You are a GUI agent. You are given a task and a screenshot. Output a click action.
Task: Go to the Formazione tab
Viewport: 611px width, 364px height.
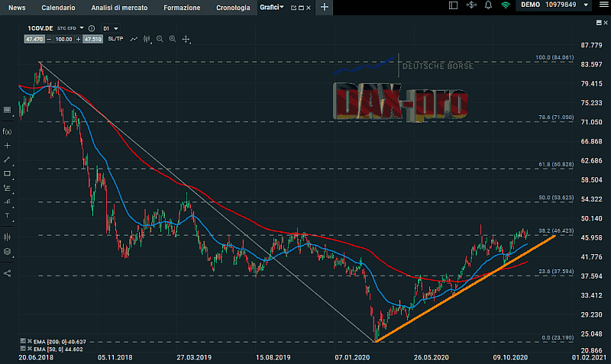(x=182, y=8)
